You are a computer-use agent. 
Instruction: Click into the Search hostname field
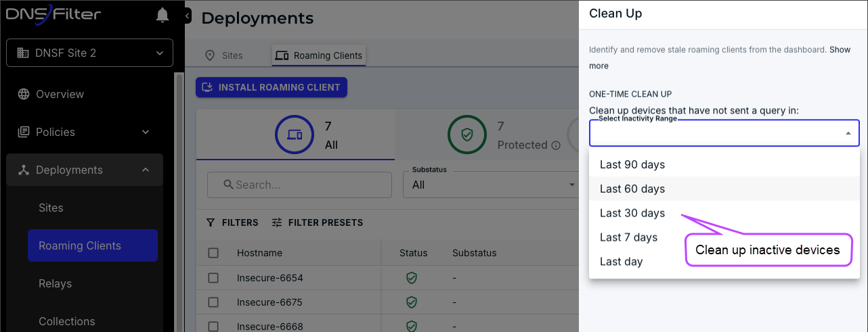click(x=299, y=185)
